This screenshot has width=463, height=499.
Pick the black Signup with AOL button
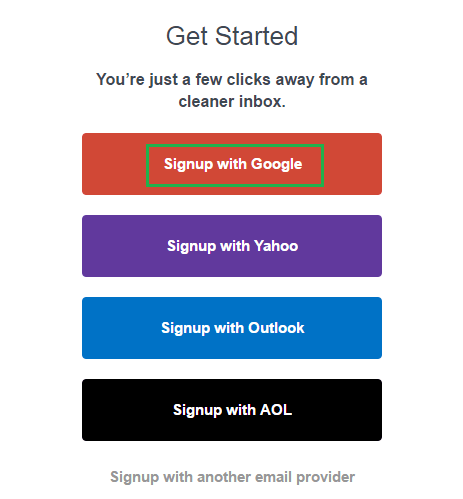point(232,410)
